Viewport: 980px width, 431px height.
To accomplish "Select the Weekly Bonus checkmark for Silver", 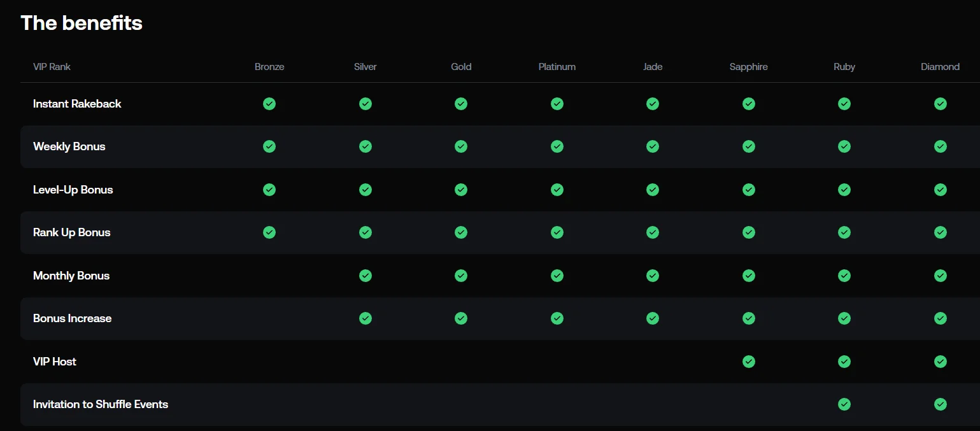I will [366, 146].
